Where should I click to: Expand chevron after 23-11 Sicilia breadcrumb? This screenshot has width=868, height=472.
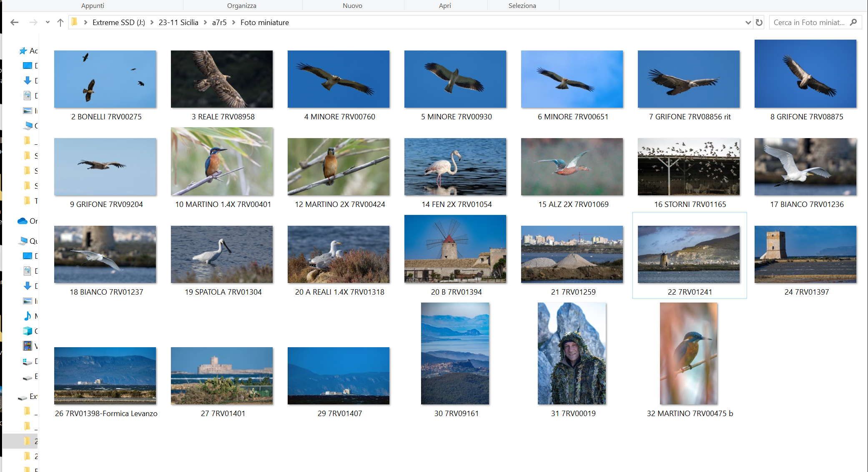tap(205, 23)
